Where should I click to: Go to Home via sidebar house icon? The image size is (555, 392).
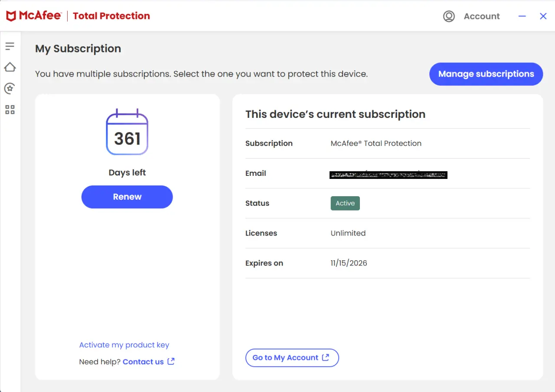coord(10,67)
